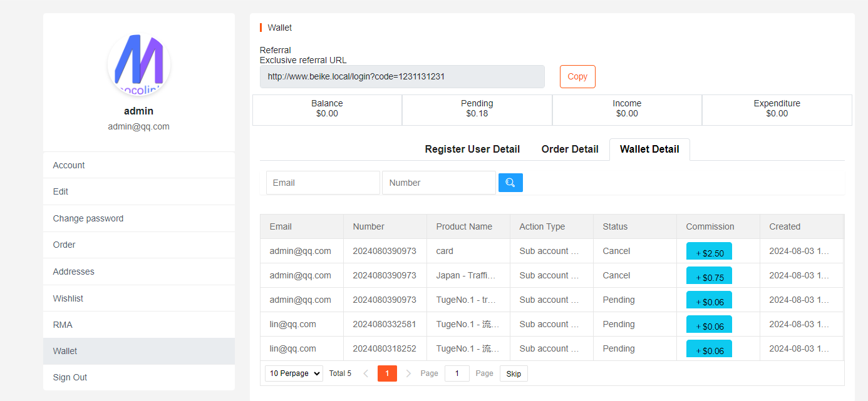The image size is (868, 401).
Task: Switch to Order Detail tab
Action: [x=569, y=149]
